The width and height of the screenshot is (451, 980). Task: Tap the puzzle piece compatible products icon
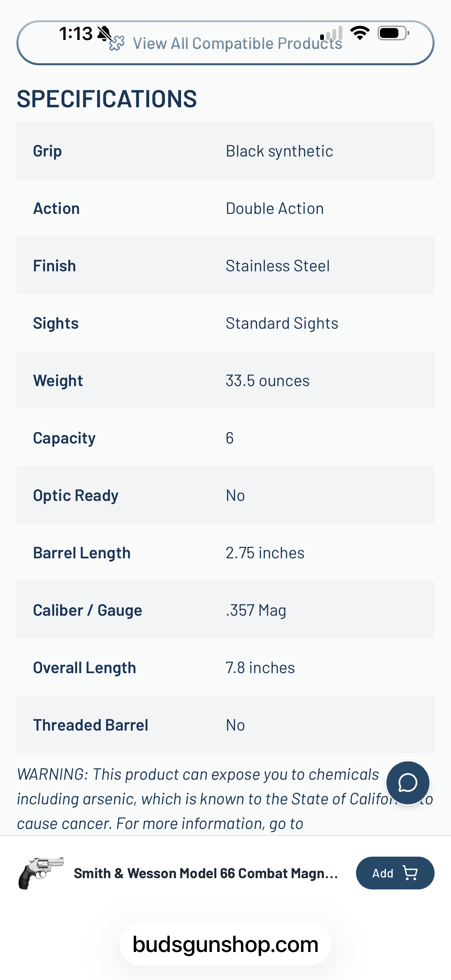(117, 43)
